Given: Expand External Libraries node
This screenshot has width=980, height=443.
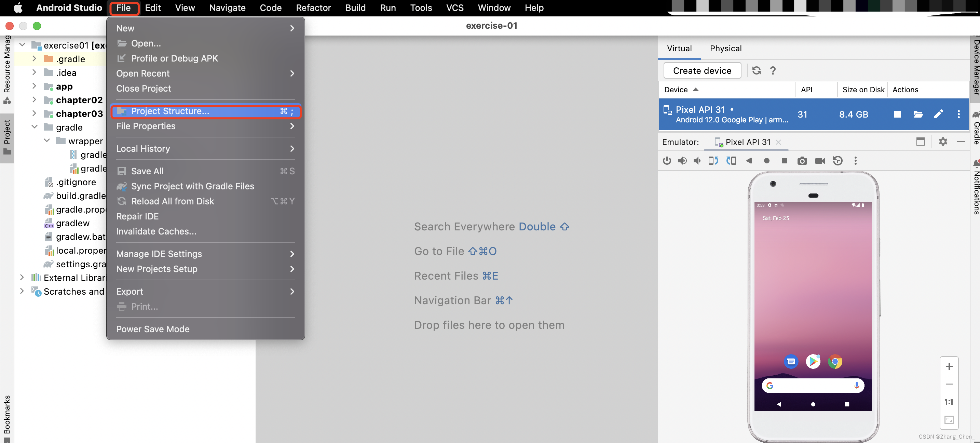Looking at the screenshot, I should click(x=22, y=278).
